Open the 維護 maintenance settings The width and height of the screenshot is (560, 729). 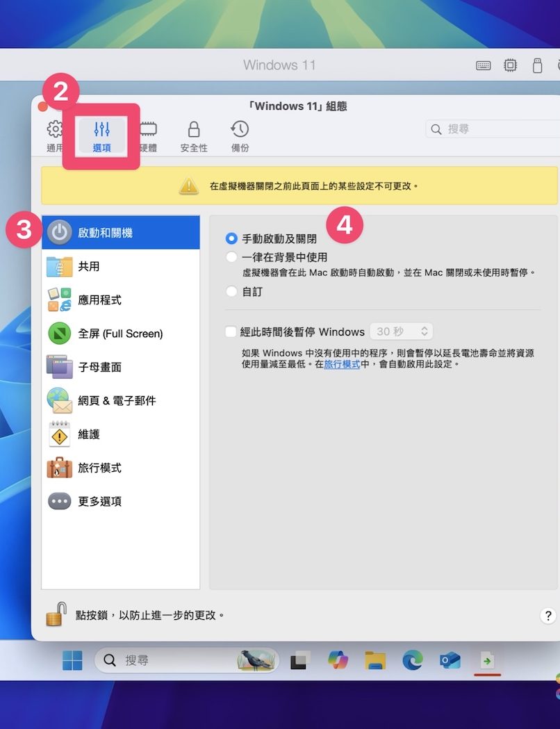coord(88,434)
